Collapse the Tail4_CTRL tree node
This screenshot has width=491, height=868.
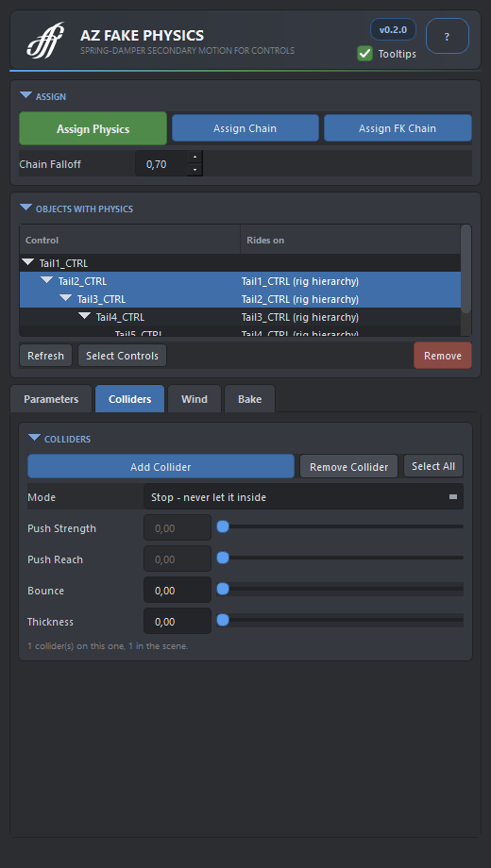pos(84,317)
